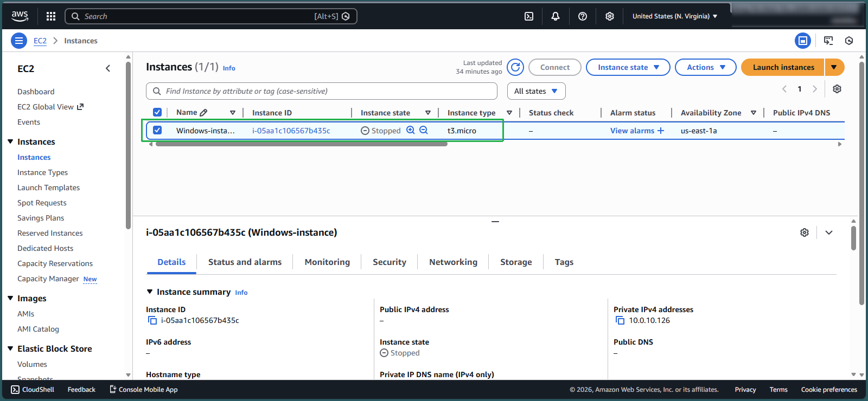This screenshot has width=868, height=401.
Task: Uncheck the Windows-instance row checkbox
Action: coord(157,130)
